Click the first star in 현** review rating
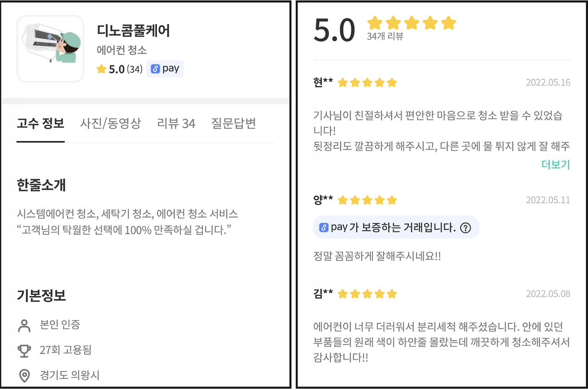The image size is (588, 390). pos(342,83)
